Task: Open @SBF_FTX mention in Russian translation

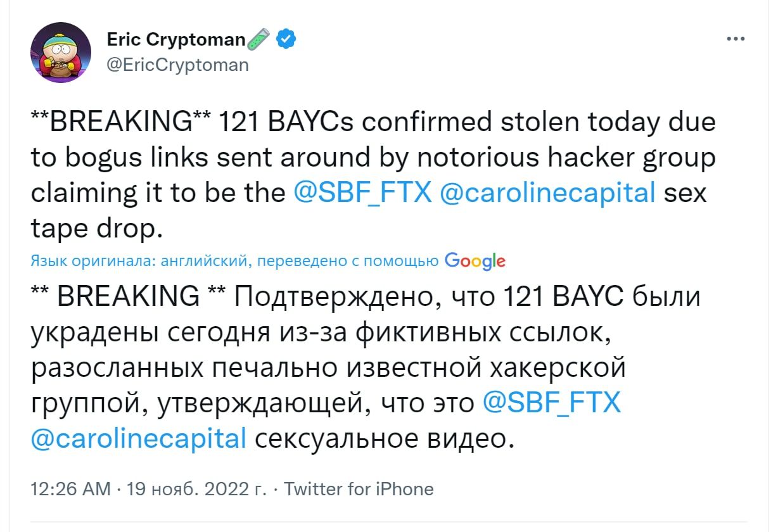Action: pyautogui.click(x=551, y=403)
